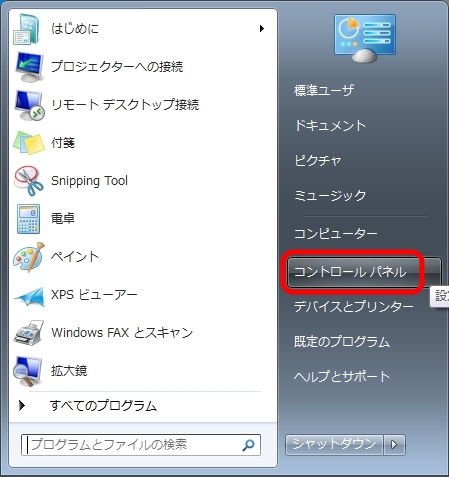Open リモート デスクトップ接続 icon
Viewport: 449px width, 477px height.
click(29, 105)
